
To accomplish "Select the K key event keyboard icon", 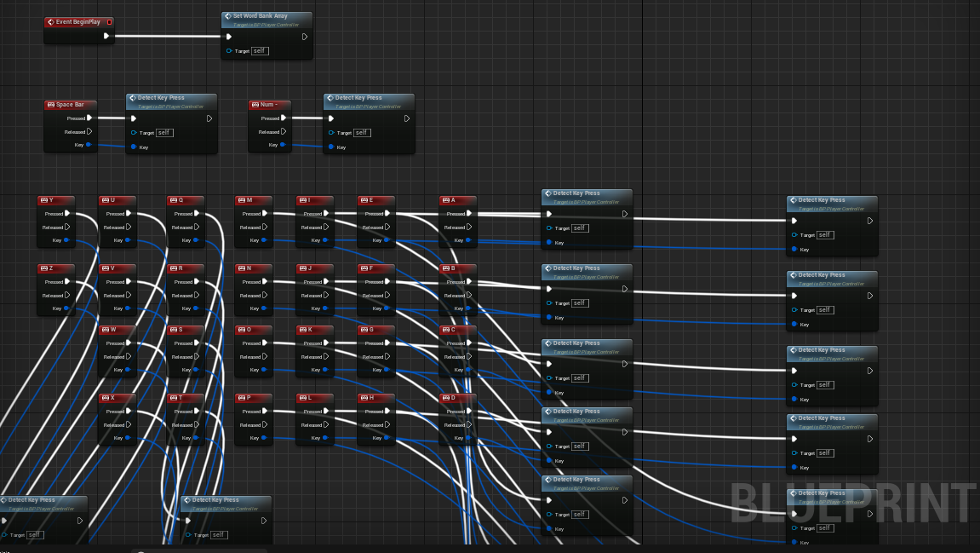I will pos(302,330).
